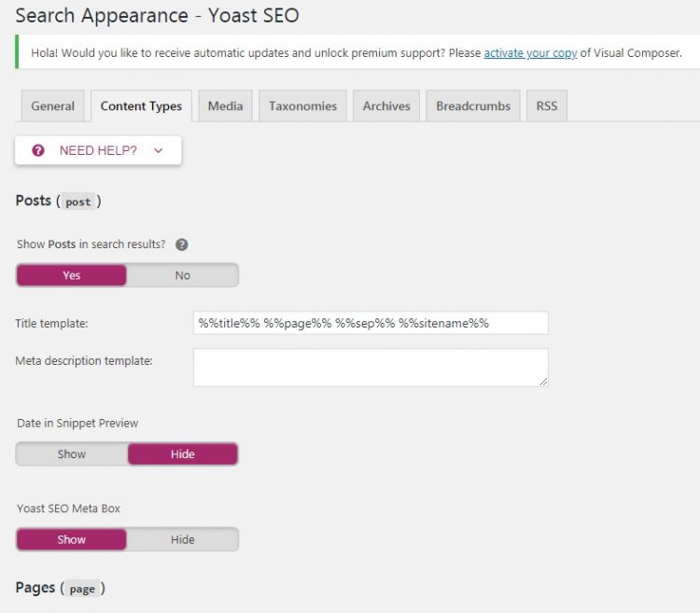Screen dimensions: 700x613
Task: Follow the activate your copy link
Action: (x=530, y=53)
